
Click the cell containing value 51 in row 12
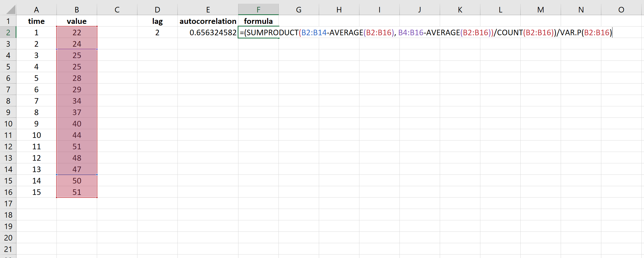pyautogui.click(x=77, y=146)
